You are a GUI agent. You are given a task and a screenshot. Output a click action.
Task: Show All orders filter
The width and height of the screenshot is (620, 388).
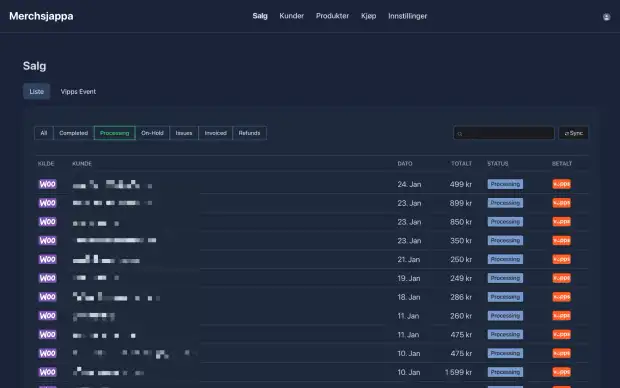click(x=44, y=133)
